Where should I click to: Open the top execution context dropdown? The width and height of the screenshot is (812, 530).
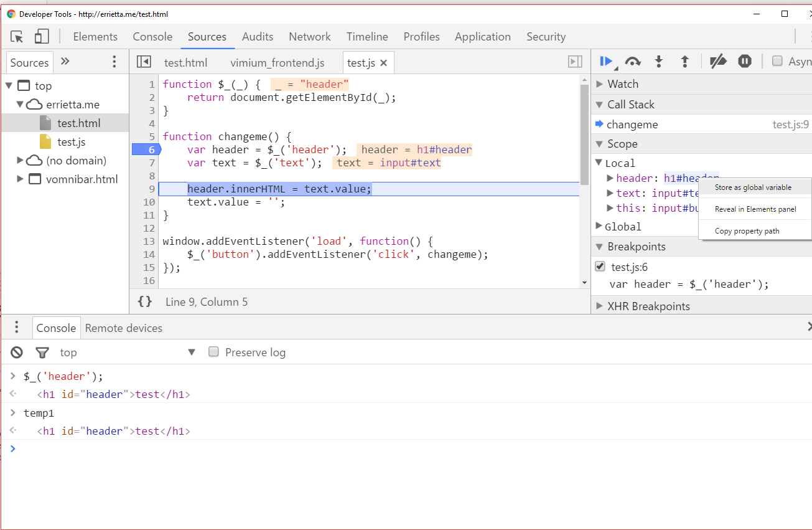pyautogui.click(x=128, y=353)
